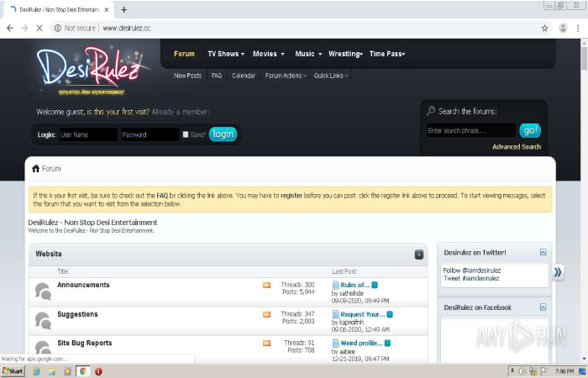
Task: Click the register link in the notice
Action: pos(291,196)
